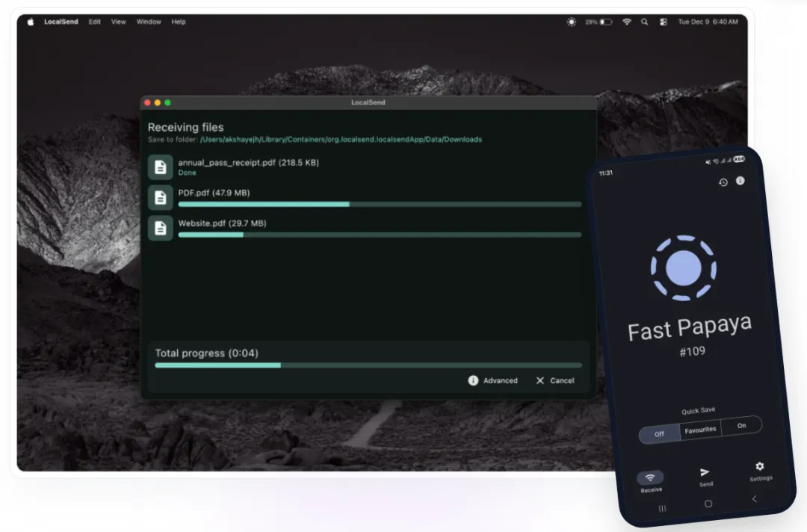
Task: Tap the Android home navigation button
Action: click(x=708, y=504)
